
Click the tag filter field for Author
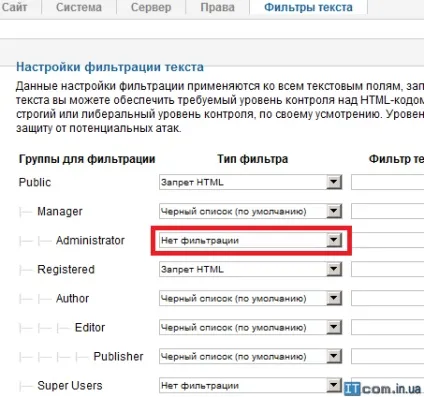[388, 298]
